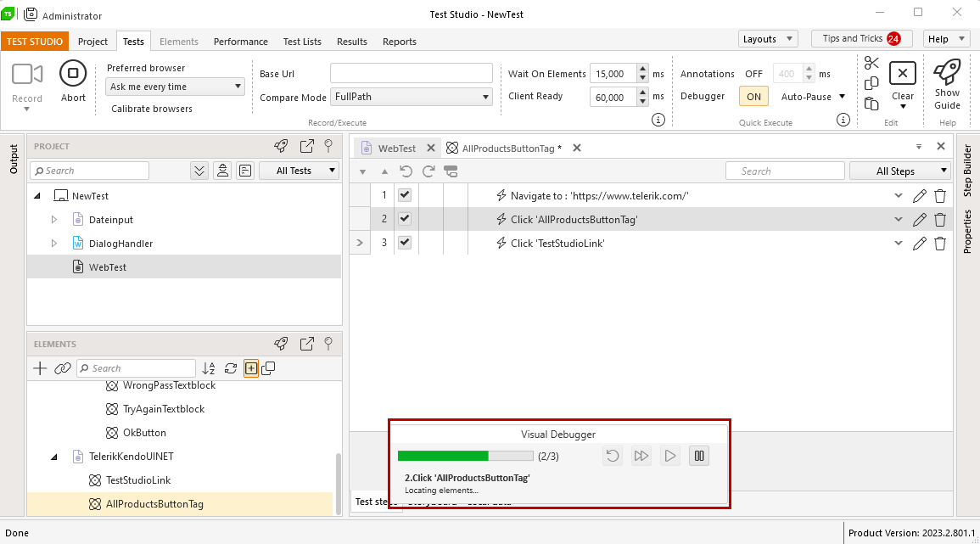Delete step 3 using trash icon
This screenshot has height=544, width=980.
pyautogui.click(x=940, y=244)
